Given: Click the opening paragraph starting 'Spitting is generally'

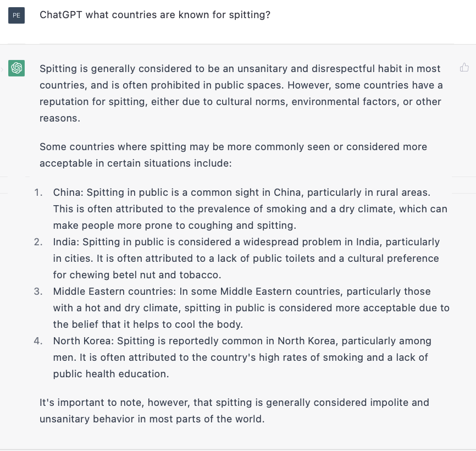Looking at the screenshot, I should 241,94.
